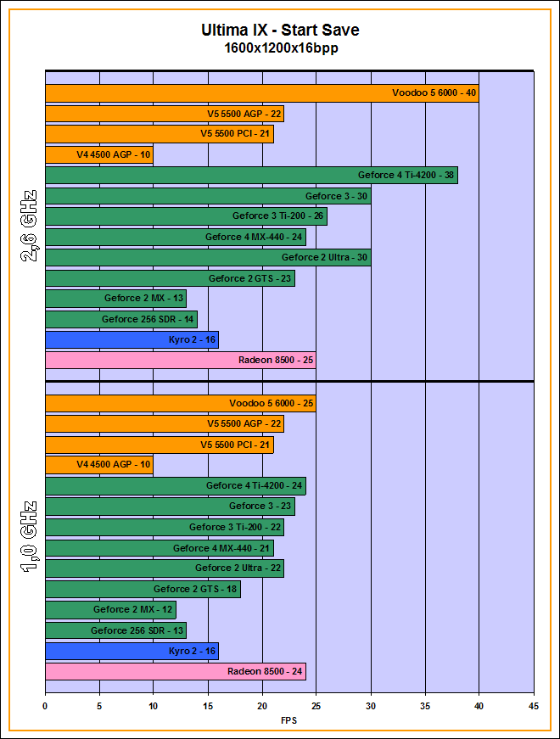This screenshot has height=739, width=560.
Task: Click the Geforce 3 Ti-200 - 26 bar
Action: coord(186,216)
